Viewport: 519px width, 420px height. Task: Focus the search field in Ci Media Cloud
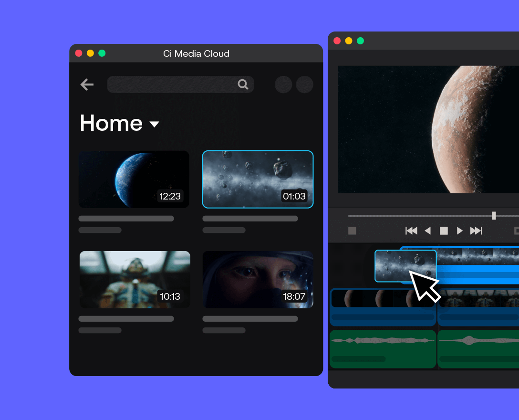coord(180,84)
